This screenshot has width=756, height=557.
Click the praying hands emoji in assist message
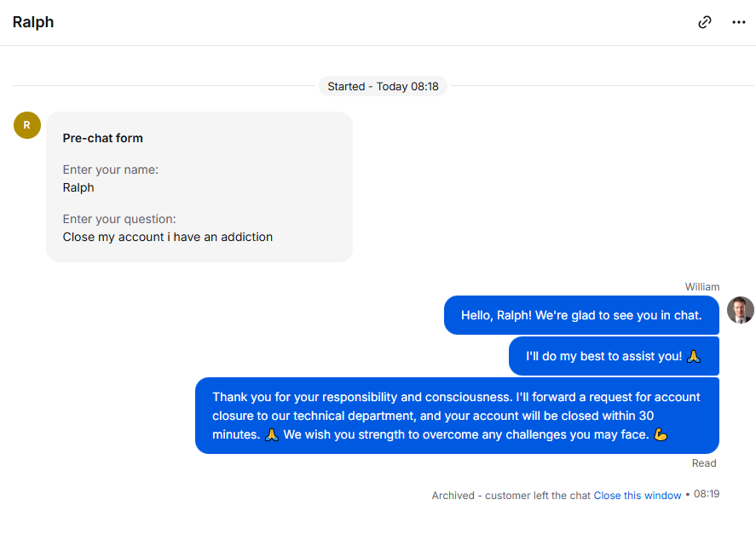point(694,356)
